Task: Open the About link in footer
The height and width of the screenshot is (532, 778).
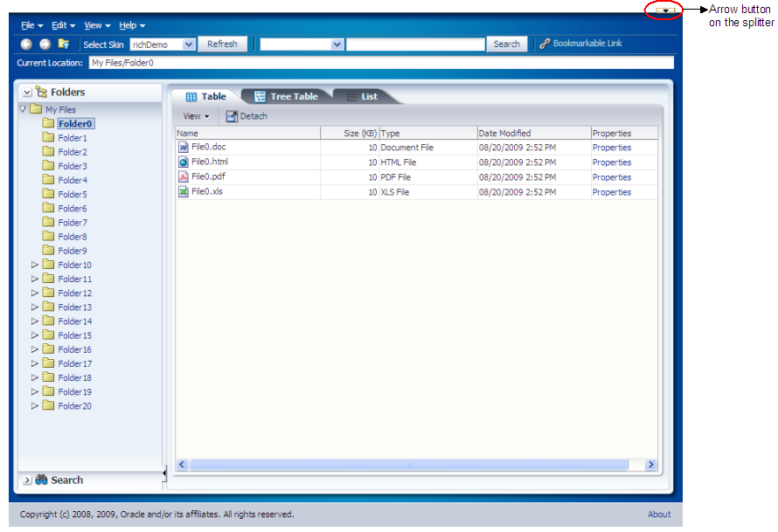Action: click(659, 515)
